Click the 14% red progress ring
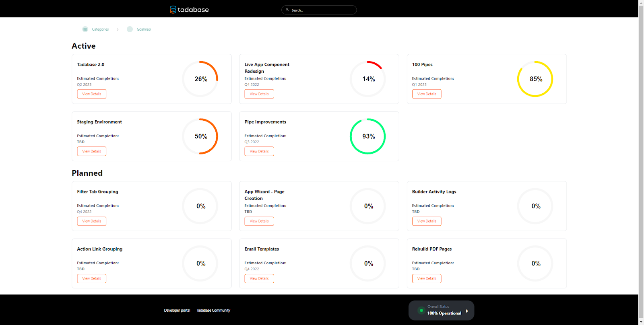 point(368,79)
